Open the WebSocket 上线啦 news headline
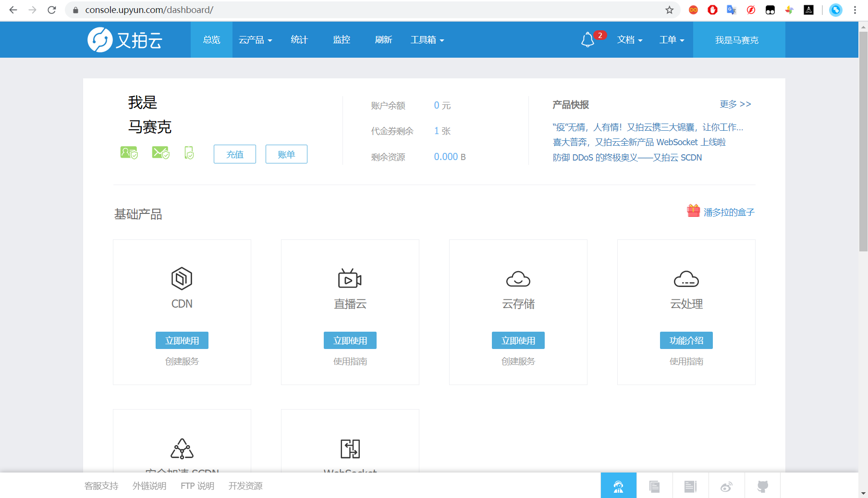 639,142
